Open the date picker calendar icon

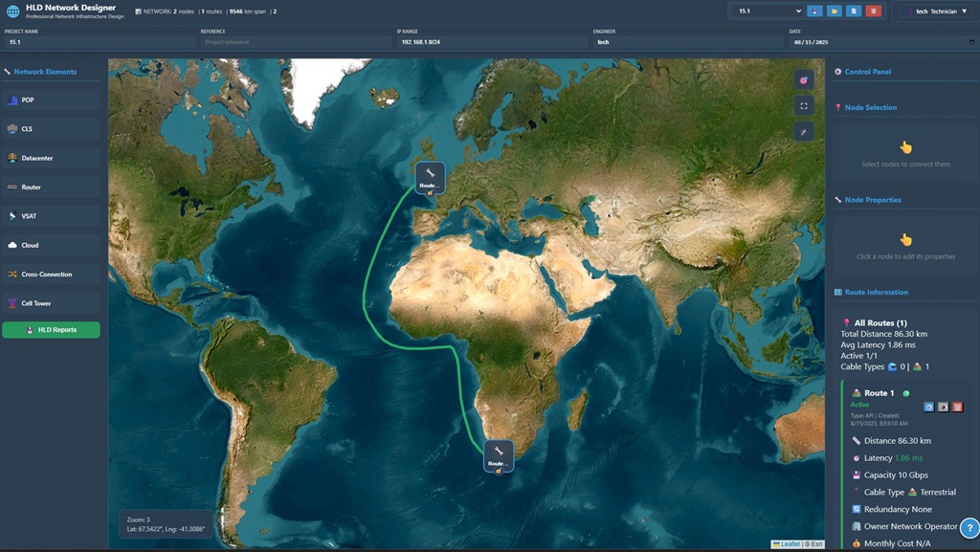pyautogui.click(x=971, y=42)
